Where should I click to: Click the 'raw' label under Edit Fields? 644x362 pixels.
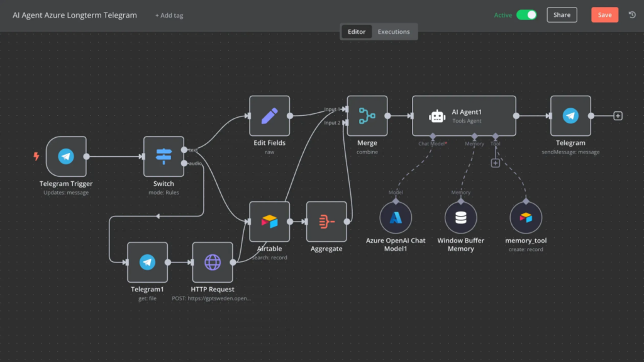(269, 152)
